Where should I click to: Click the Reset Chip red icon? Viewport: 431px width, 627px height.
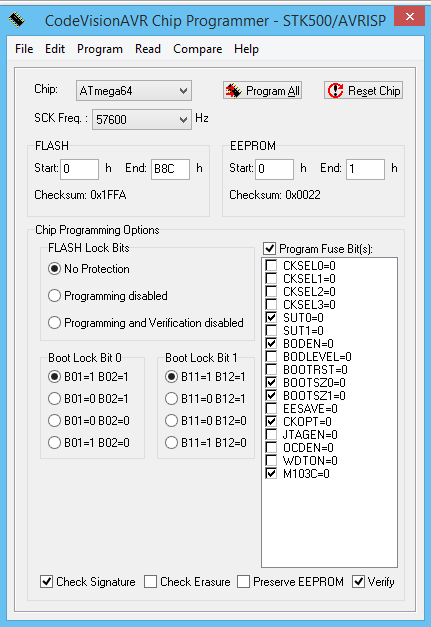335,91
